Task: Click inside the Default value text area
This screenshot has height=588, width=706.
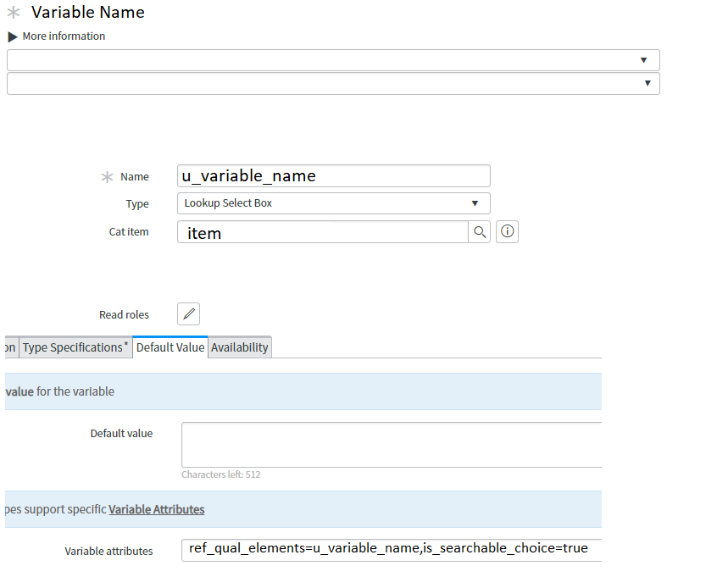Action: [391, 445]
